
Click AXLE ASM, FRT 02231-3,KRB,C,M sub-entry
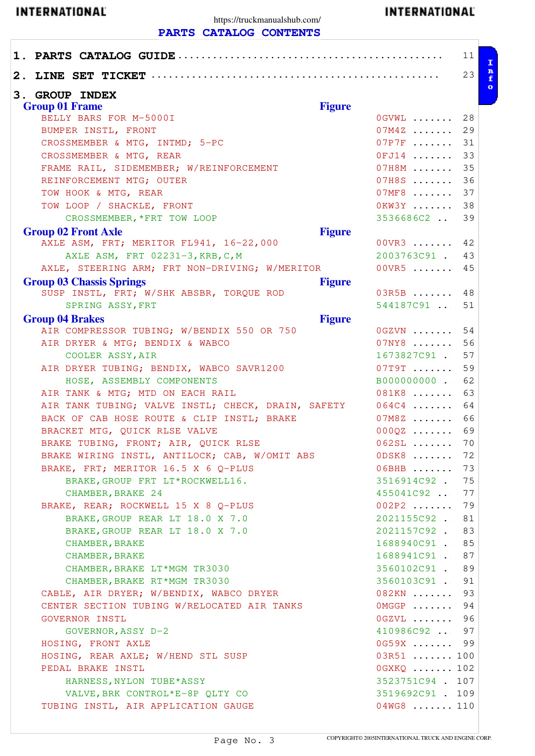click(x=154, y=256)
